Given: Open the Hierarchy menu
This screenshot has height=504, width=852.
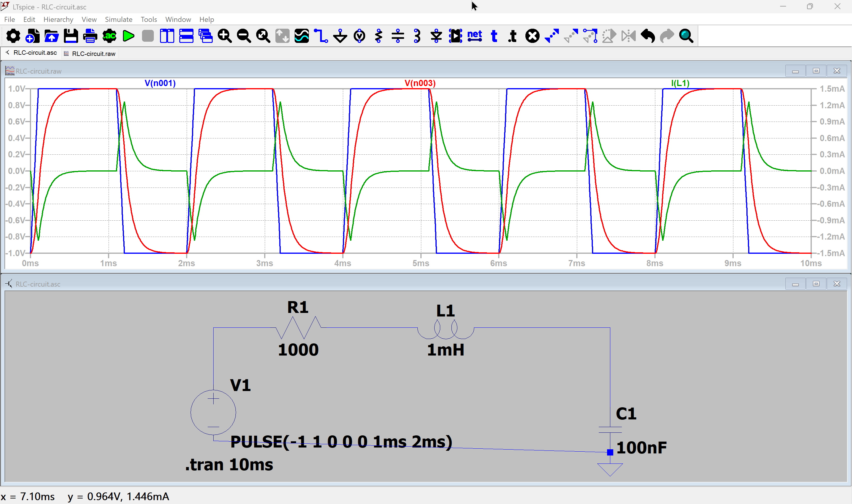Looking at the screenshot, I should point(58,19).
